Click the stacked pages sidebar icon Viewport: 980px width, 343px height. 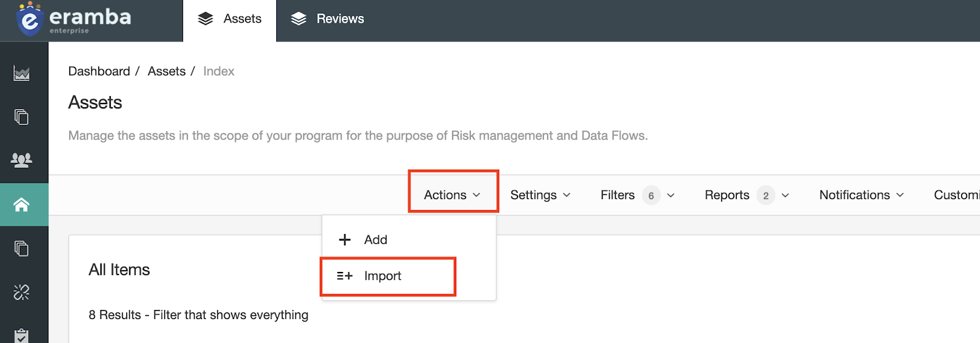(x=21, y=116)
